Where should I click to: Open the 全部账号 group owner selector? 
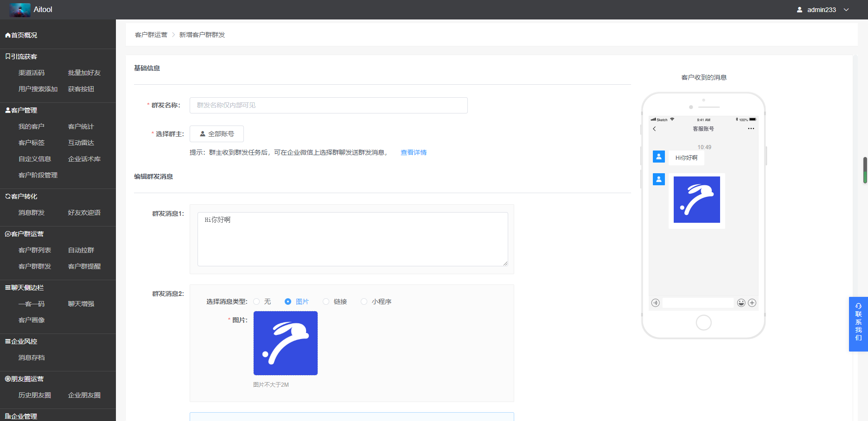pyautogui.click(x=217, y=134)
